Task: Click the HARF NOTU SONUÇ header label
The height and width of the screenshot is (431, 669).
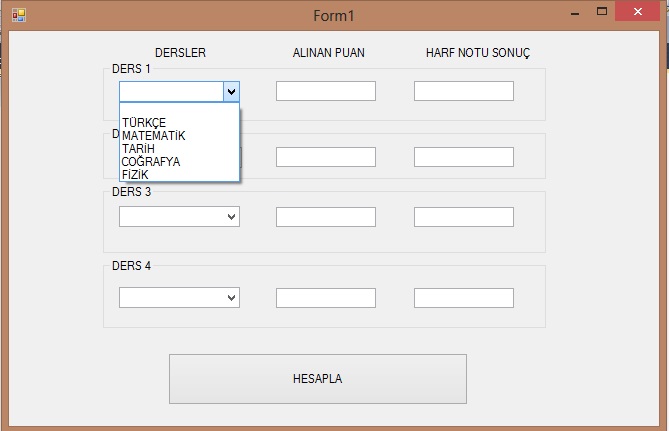Action: (x=478, y=52)
